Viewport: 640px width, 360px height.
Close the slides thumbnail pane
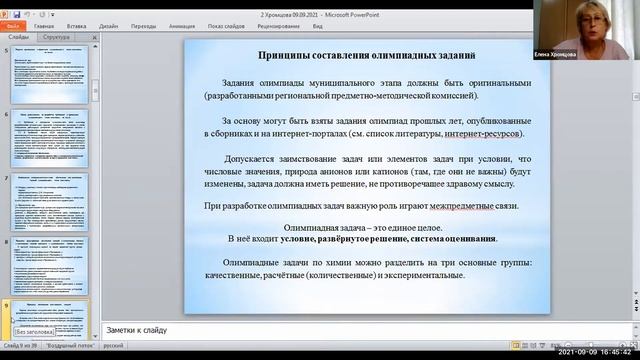pos(95,38)
